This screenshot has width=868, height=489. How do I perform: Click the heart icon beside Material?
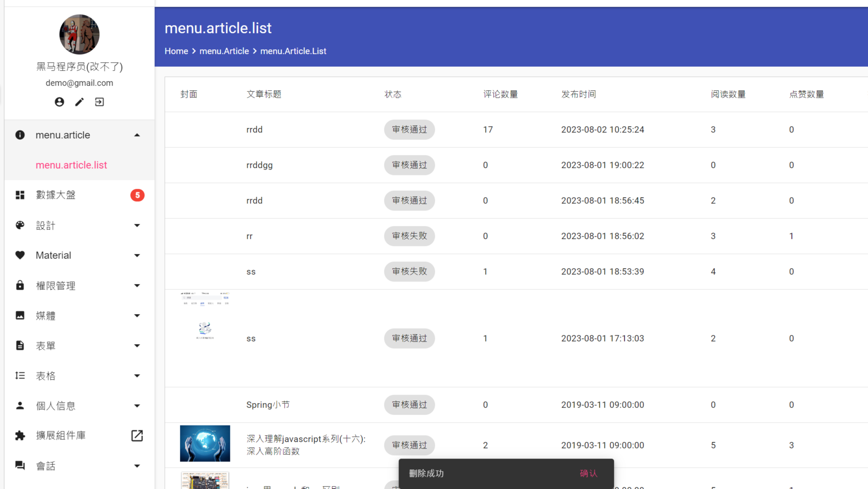[x=20, y=255]
